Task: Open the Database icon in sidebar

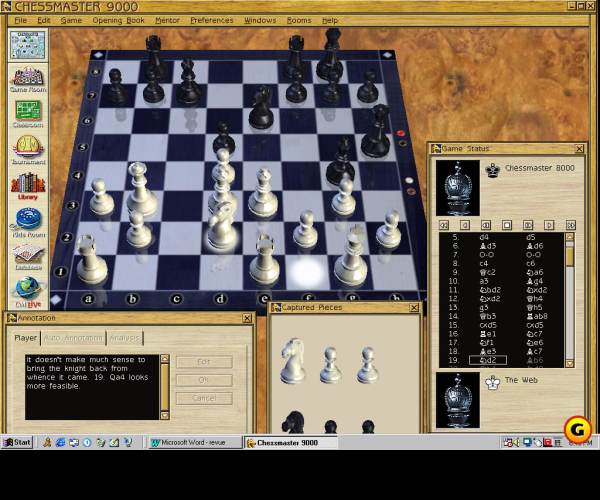Action: [28, 257]
